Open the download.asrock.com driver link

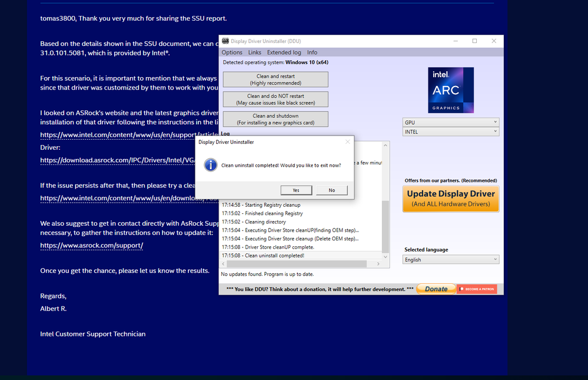118,160
